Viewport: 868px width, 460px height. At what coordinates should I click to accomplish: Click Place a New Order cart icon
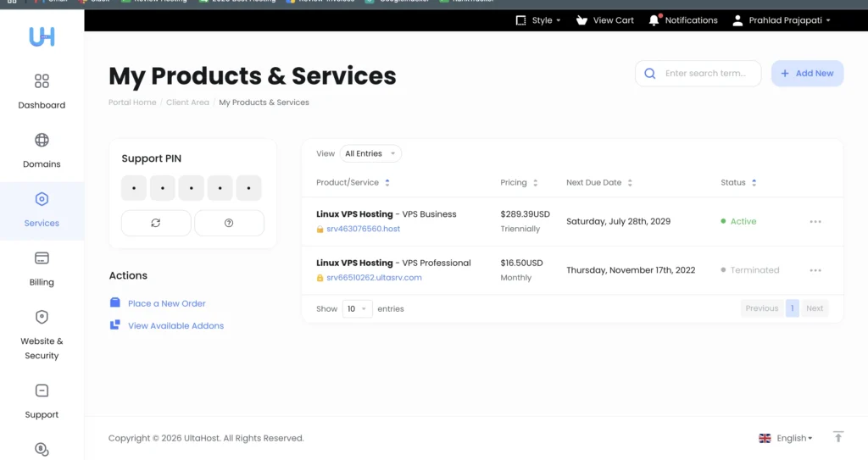click(x=115, y=302)
